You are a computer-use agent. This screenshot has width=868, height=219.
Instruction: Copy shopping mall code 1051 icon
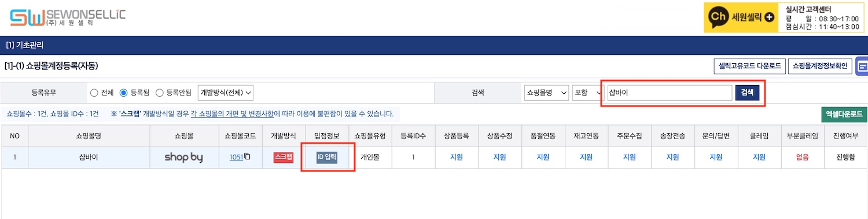tap(247, 157)
